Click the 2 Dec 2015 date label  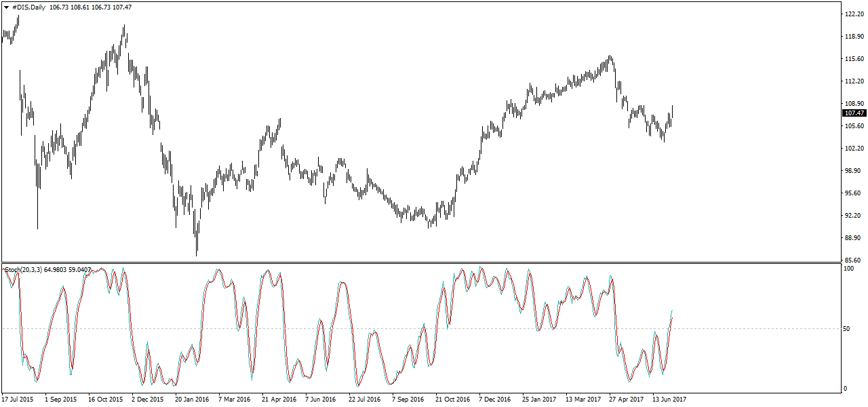pyautogui.click(x=148, y=400)
